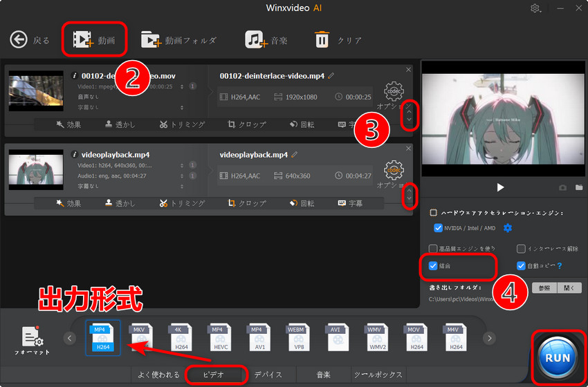588x387 pixels.
Task: Open 効果 effects for first video
Action: [68, 124]
